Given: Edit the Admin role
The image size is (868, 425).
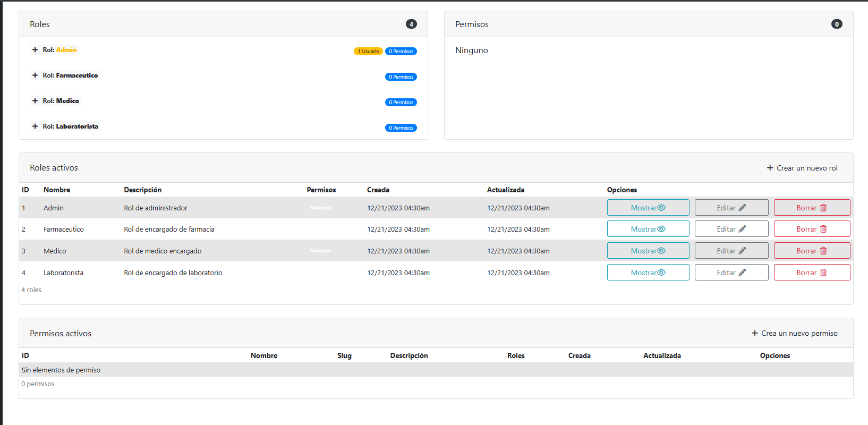Looking at the screenshot, I should (x=731, y=208).
